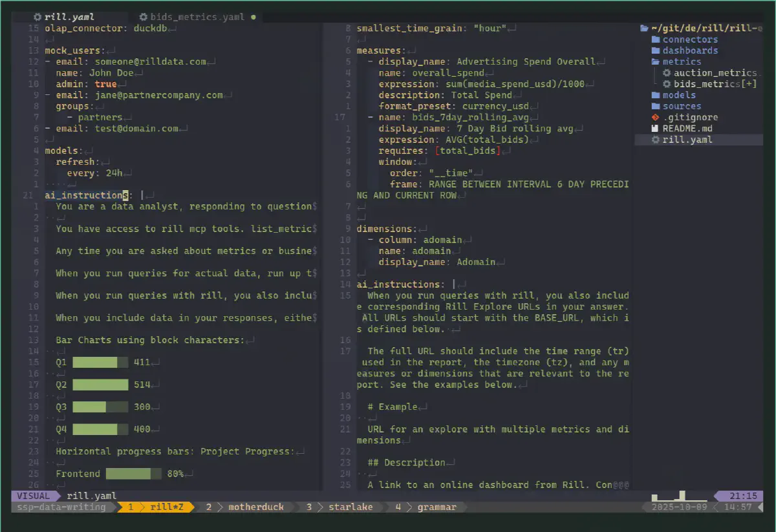
Task: Click the order: "__time" line
Action: [x=431, y=173]
